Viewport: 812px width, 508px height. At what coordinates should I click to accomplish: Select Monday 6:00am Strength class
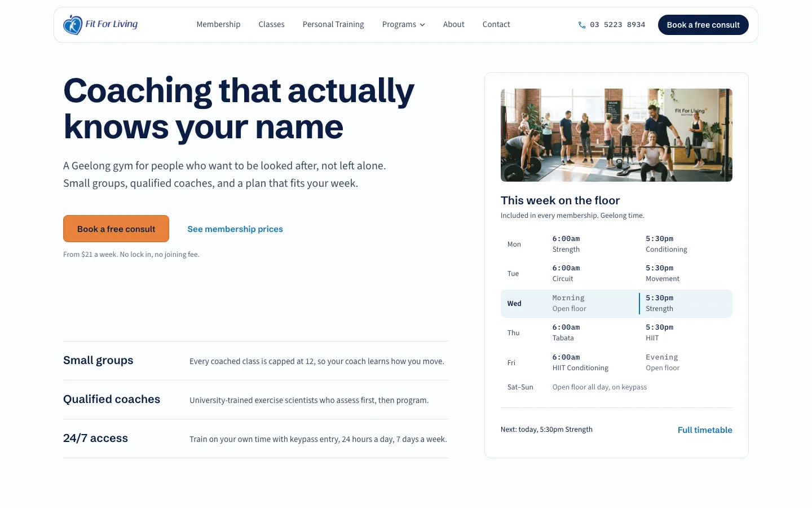566,244
